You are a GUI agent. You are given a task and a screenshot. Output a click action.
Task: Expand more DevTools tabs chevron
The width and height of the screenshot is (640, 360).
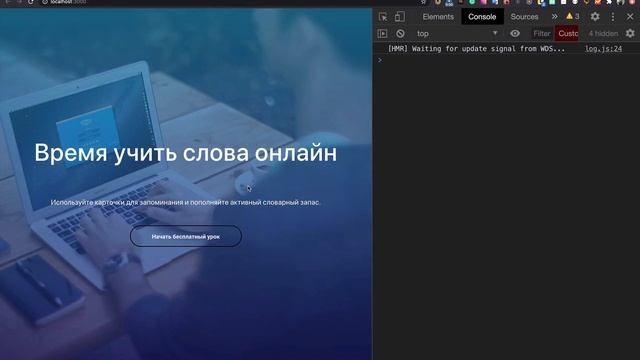click(554, 17)
